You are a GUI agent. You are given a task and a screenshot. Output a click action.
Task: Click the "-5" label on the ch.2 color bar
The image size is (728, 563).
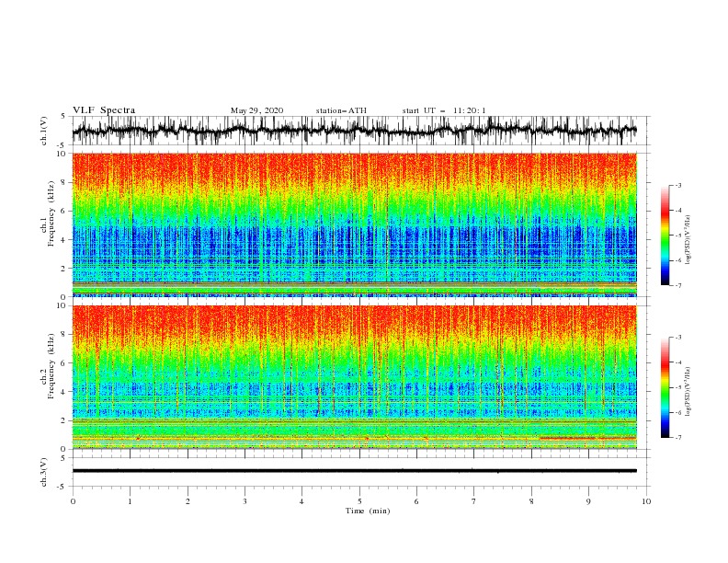(677, 387)
